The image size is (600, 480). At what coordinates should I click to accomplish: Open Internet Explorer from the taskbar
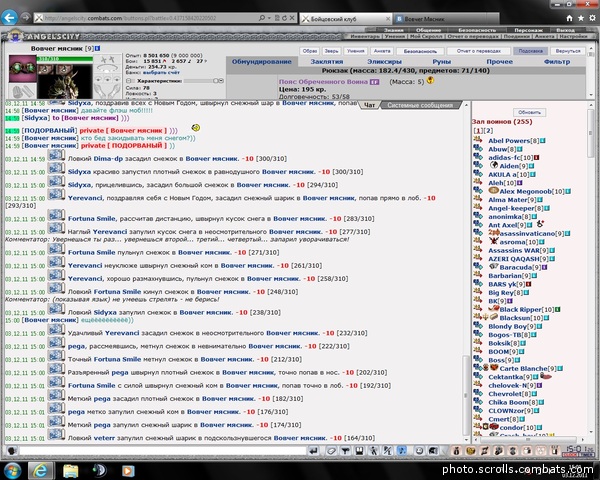tap(41, 470)
